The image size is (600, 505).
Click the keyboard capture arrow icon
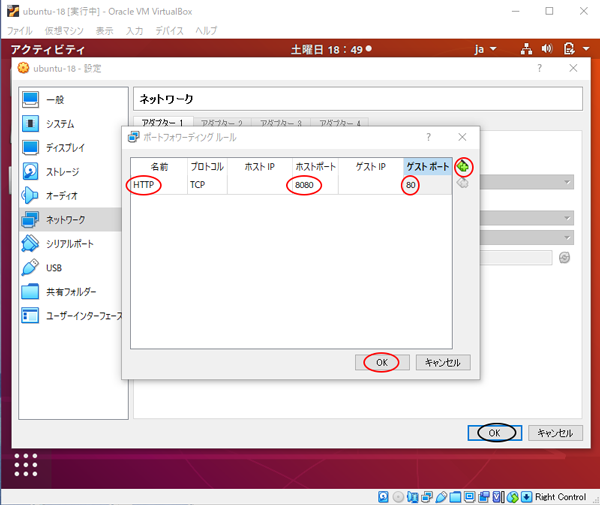tap(527, 497)
